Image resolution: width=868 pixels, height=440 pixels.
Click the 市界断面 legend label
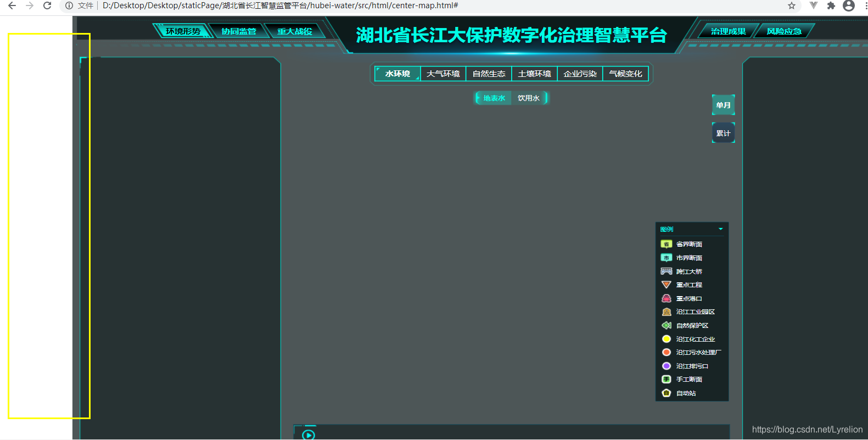click(x=689, y=258)
